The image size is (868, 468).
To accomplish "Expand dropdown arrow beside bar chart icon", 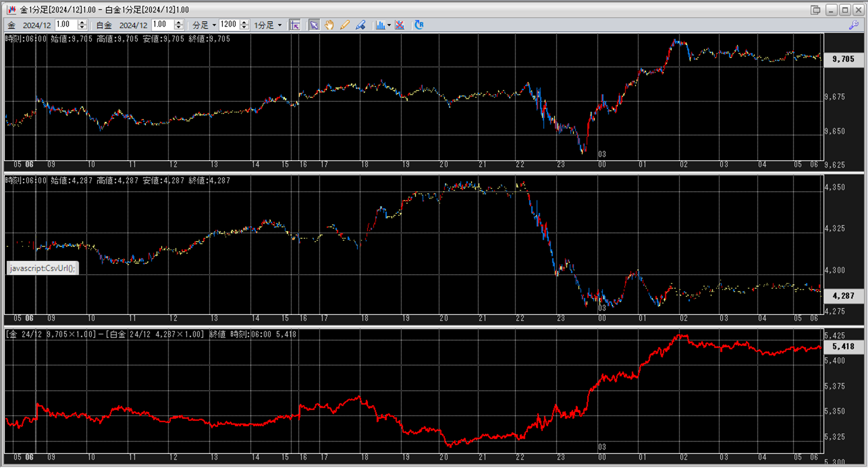I will tap(389, 25).
